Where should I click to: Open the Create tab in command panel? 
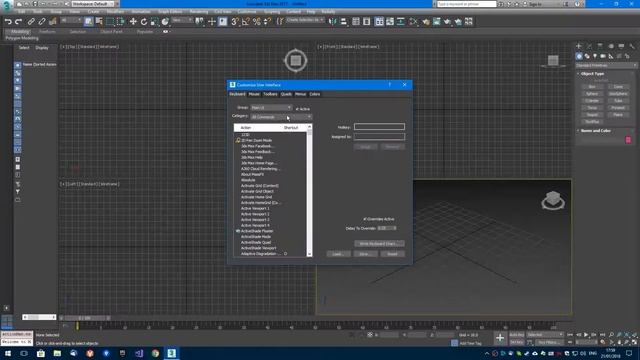tap(579, 46)
